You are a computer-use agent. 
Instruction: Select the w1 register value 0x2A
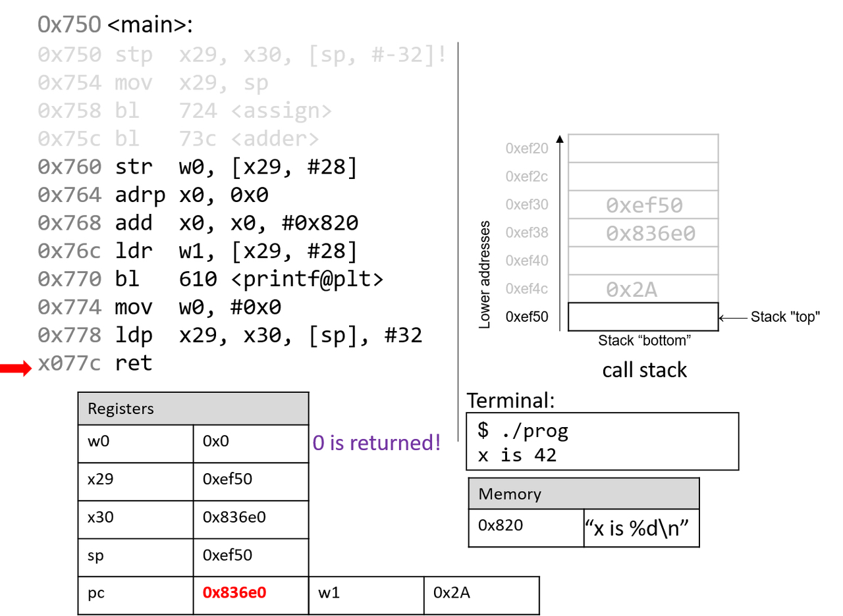452,592
